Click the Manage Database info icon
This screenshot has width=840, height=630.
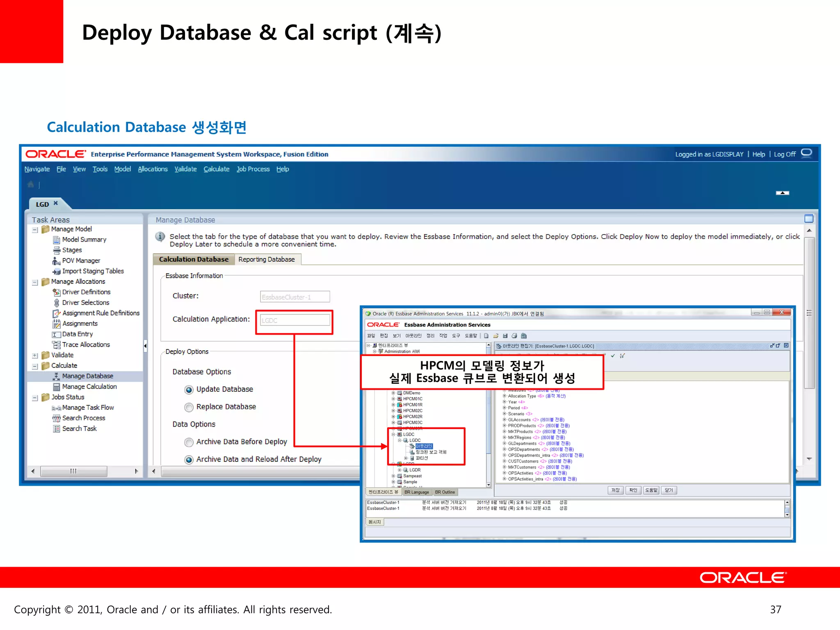(160, 237)
